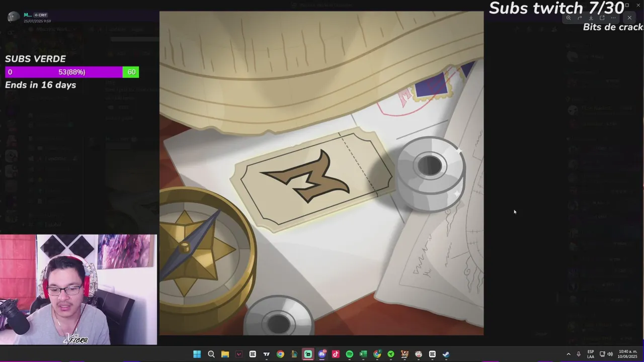The height and width of the screenshot is (362, 644).
Task: Open second Chrome profile taskbar icon
Action: click(x=377, y=354)
